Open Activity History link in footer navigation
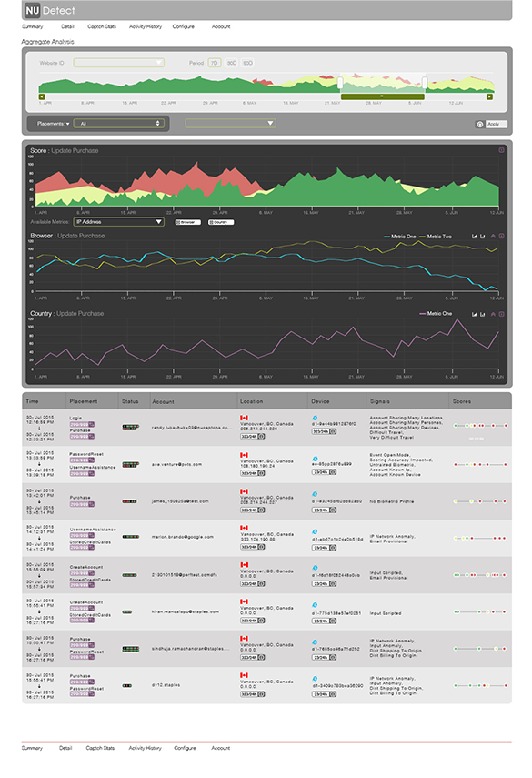 point(146,748)
